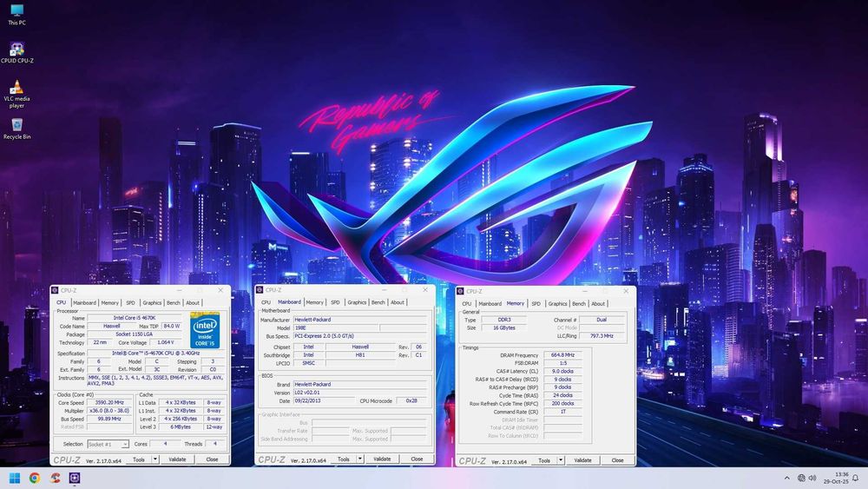Launch Google Chrome from the taskbar

coord(35,478)
